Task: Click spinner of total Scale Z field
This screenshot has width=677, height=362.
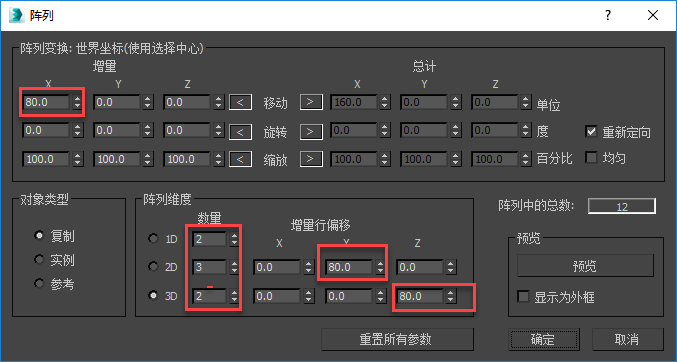Action: coord(525,159)
